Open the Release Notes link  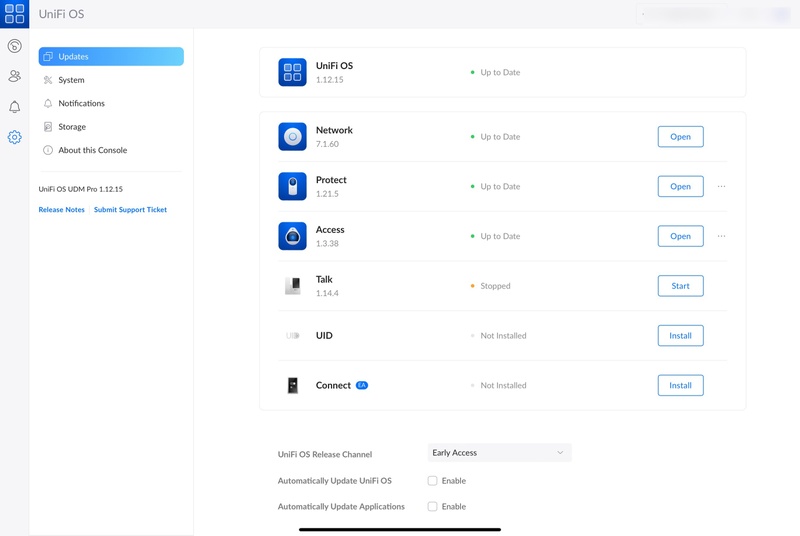62,210
